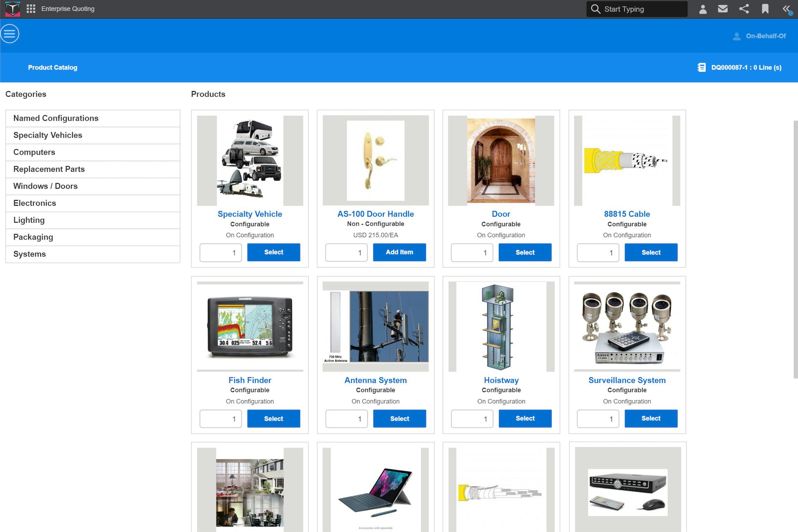Open the mail envelope icon
Viewport: 798px width, 532px height.
pos(723,9)
